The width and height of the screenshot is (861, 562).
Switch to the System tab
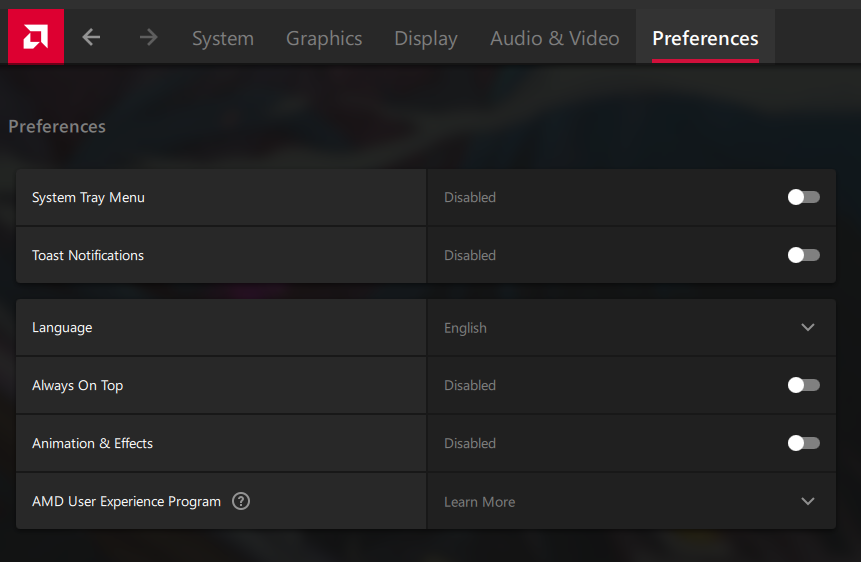click(x=222, y=38)
